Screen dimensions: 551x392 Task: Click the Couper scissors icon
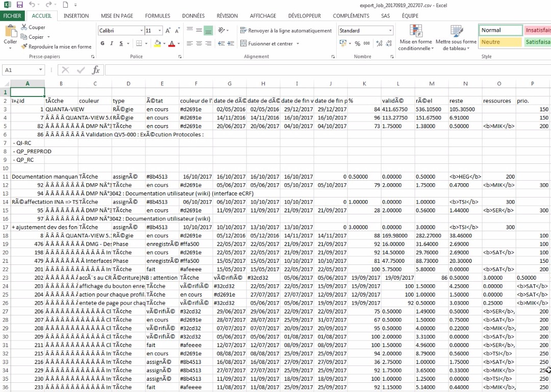coord(24,28)
